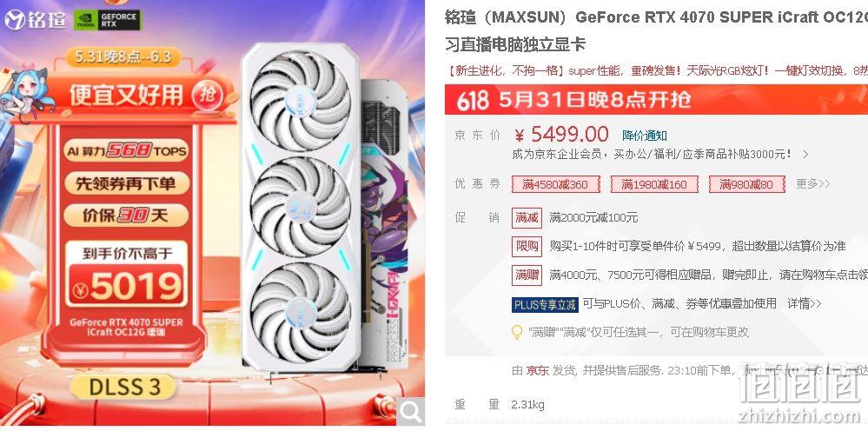868x431 pixels.
Task: Expand enterprise member subsidy arrow
Action: point(805,155)
